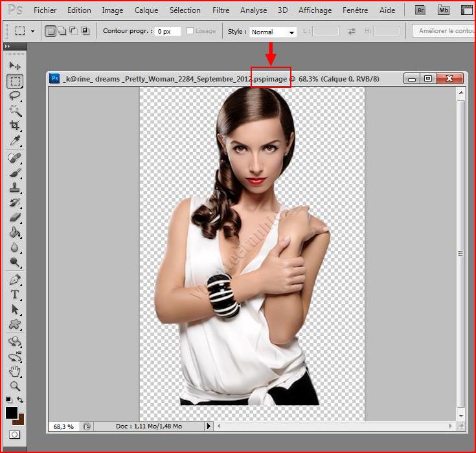Open the Style dropdown set to Normal
The image size is (476, 453).
click(x=273, y=32)
